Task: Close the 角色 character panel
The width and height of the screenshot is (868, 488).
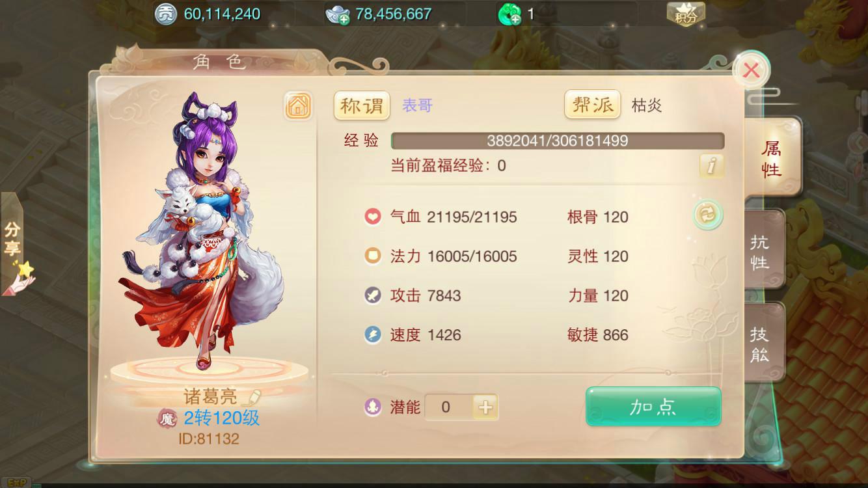Action: [x=752, y=70]
